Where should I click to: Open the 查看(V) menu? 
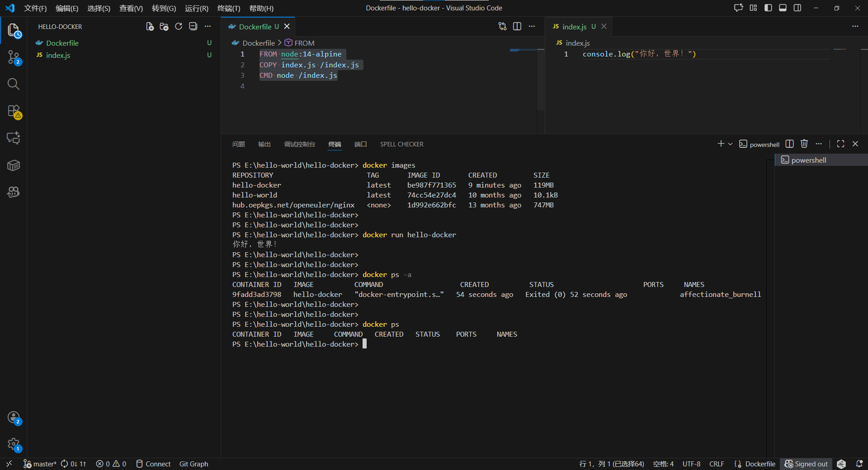coord(131,8)
